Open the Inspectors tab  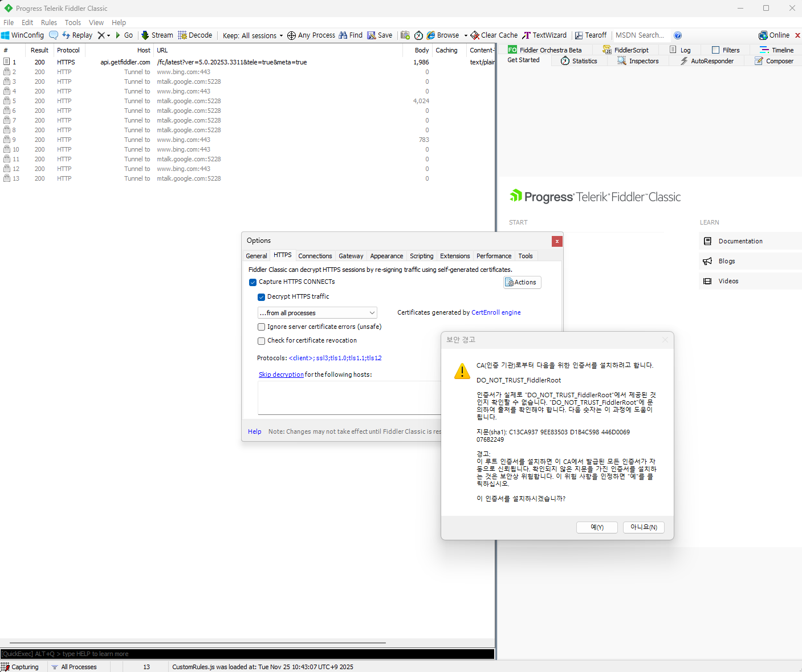tap(638, 61)
